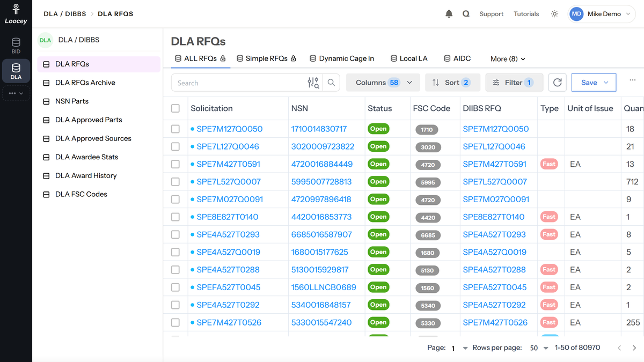
Task: Check the row for SPE8E827T0140
Action: coord(175,217)
